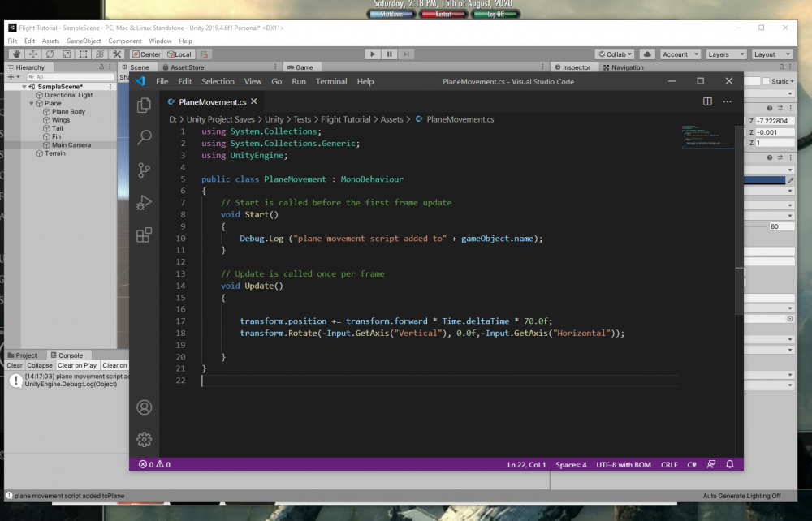
Task: Open the Unity custom editor tools
Action: 116,54
